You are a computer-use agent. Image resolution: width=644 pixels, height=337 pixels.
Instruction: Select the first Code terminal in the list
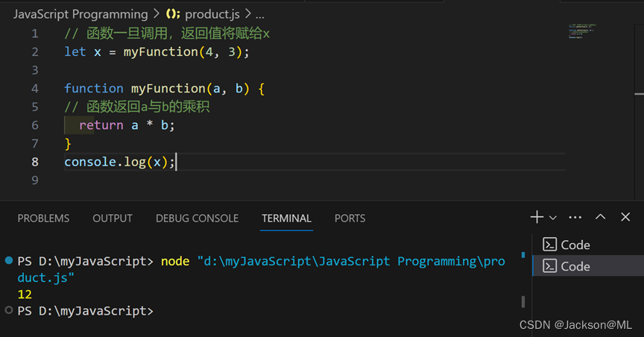pos(574,245)
